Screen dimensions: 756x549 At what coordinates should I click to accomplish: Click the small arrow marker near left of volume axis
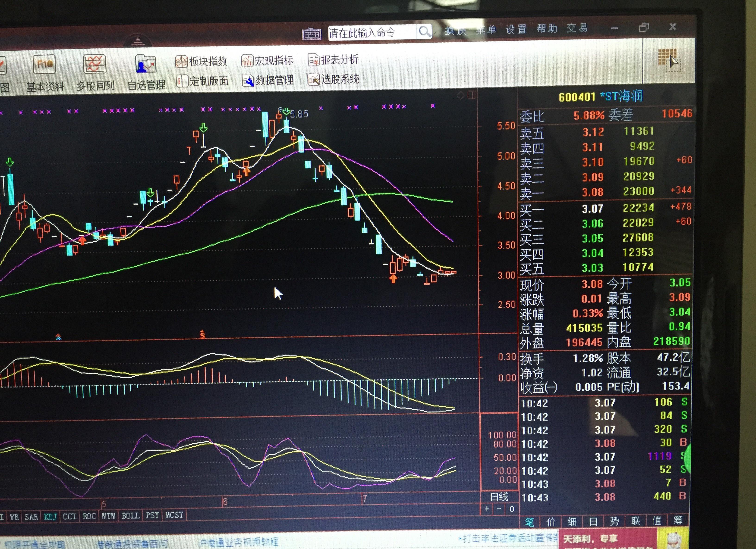(x=58, y=337)
